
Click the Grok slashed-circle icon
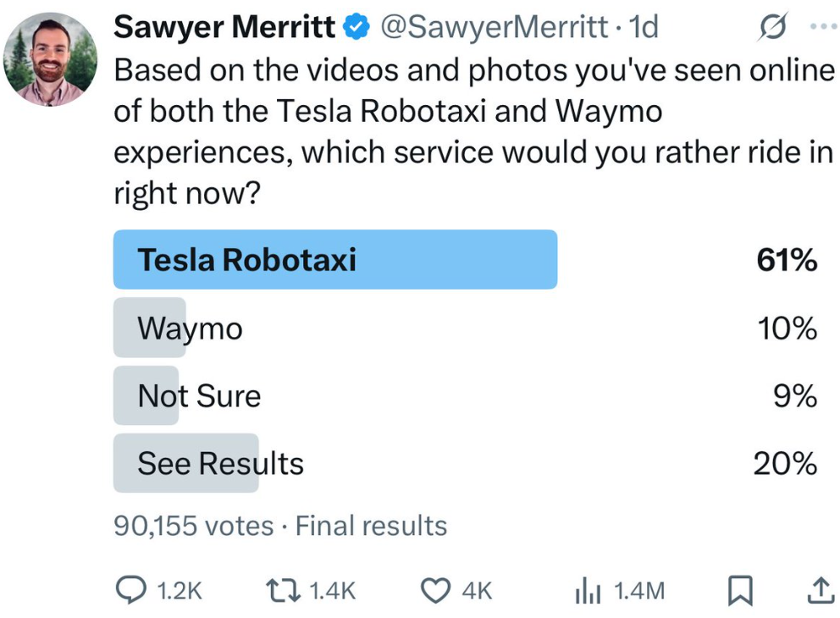pyautogui.click(x=773, y=27)
